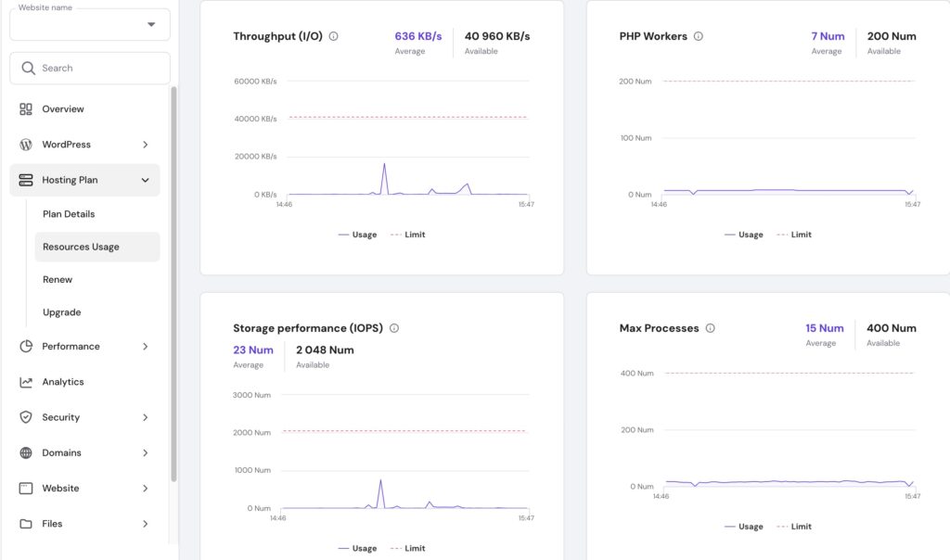Expand the Performance menu chevron
Screen dimensions: 950x560
[x=145, y=346]
